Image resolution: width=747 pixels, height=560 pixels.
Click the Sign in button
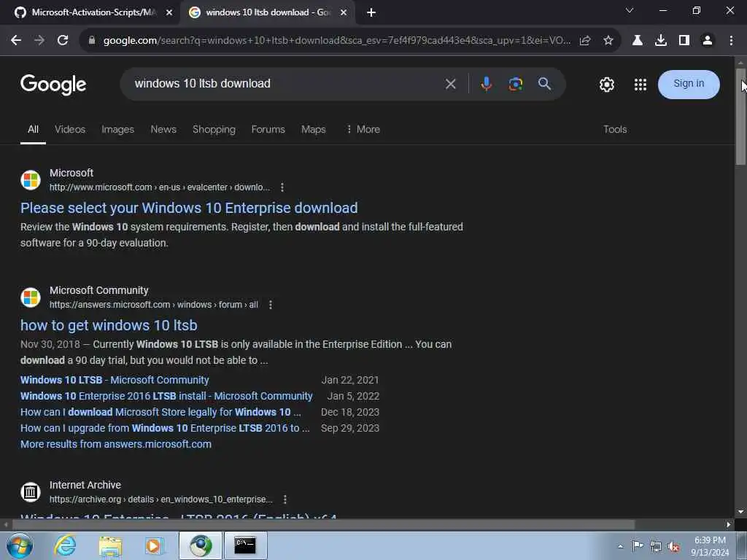[x=689, y=85]
